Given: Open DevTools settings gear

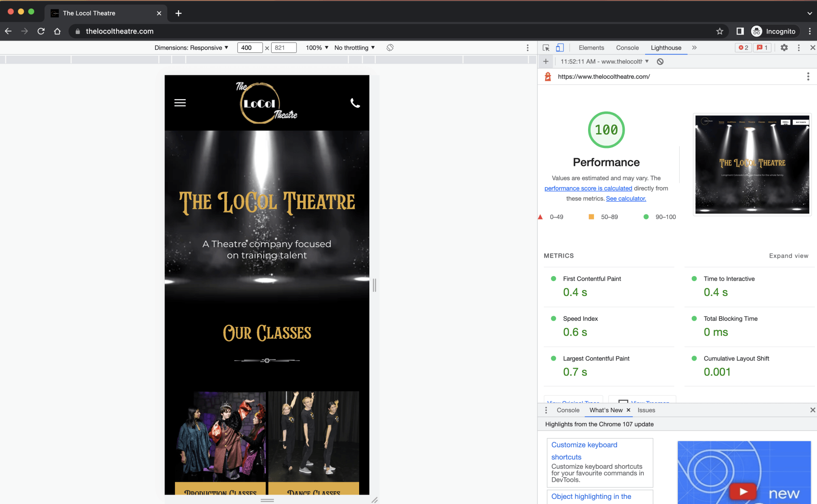Looking at the screenshot, I should [x=784, y=48].
